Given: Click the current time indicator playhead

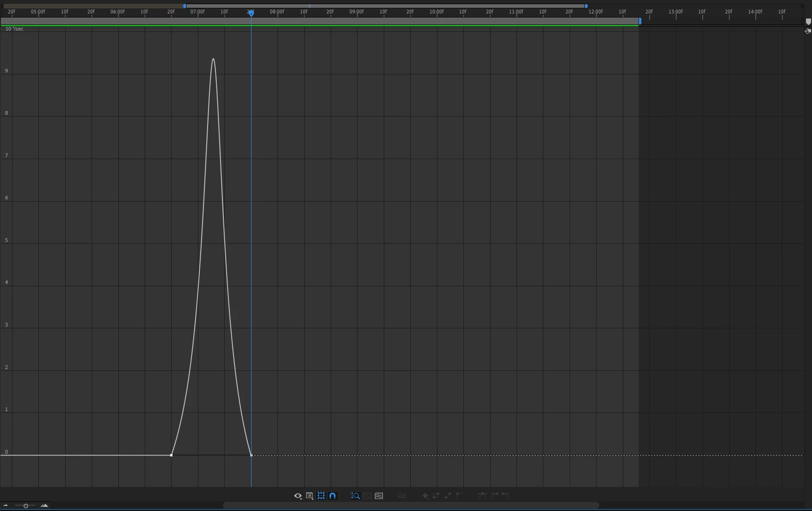Looking at the screenshot, I should 251,13.
